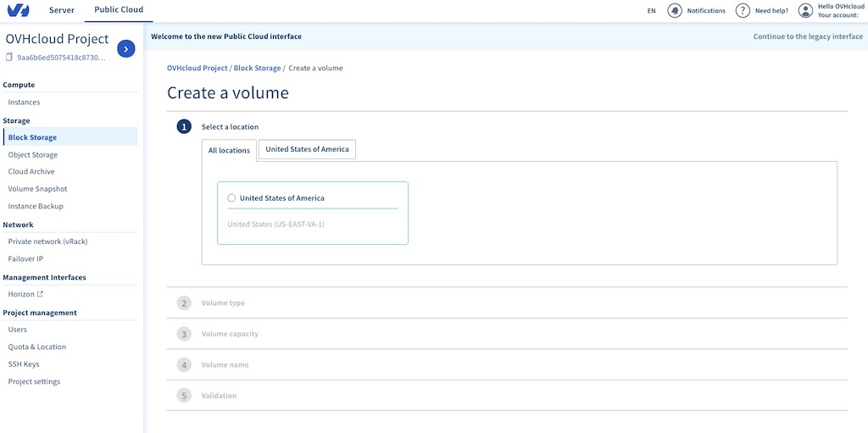Click the OVHcloud Project breadcrumb link
This screenshot has height=433, width=868.
(x=197, y=68)
